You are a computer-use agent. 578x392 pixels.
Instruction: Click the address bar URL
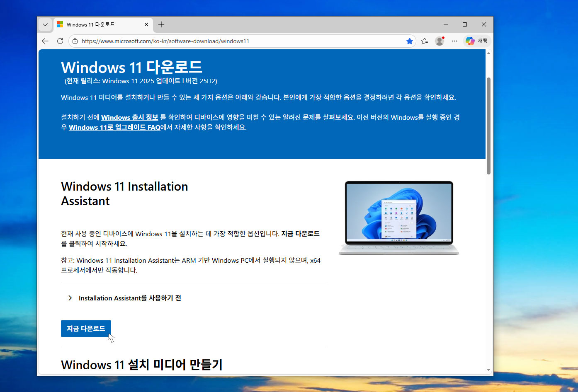coord(165,41)
